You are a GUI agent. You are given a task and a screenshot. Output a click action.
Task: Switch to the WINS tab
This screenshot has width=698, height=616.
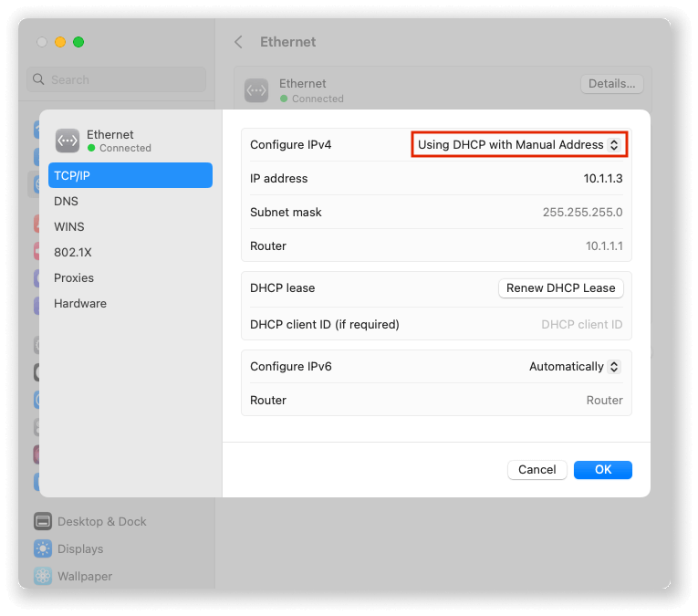130,226
